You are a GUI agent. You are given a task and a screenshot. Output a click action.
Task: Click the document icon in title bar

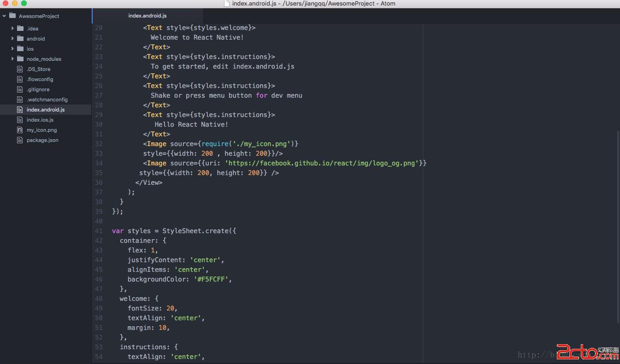226,4
